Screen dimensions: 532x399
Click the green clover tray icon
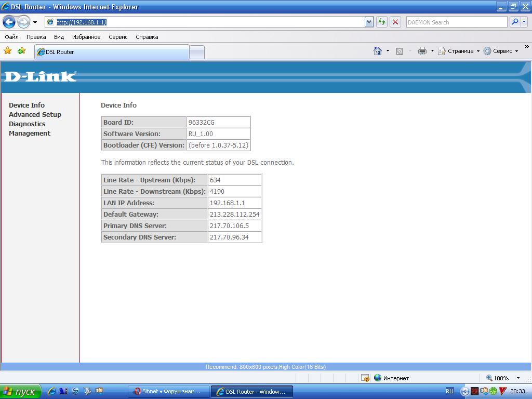[493, 392]
